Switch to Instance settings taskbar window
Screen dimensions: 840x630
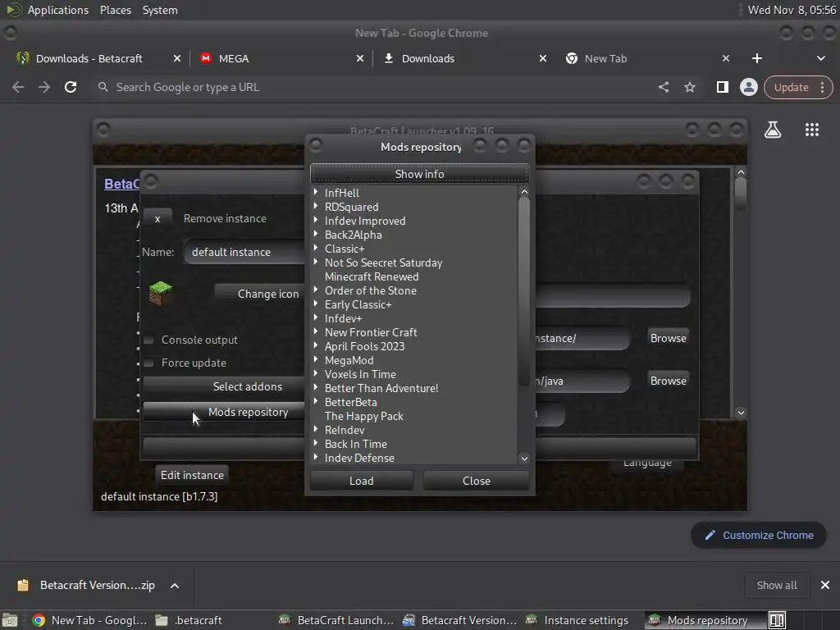point(577,620)
